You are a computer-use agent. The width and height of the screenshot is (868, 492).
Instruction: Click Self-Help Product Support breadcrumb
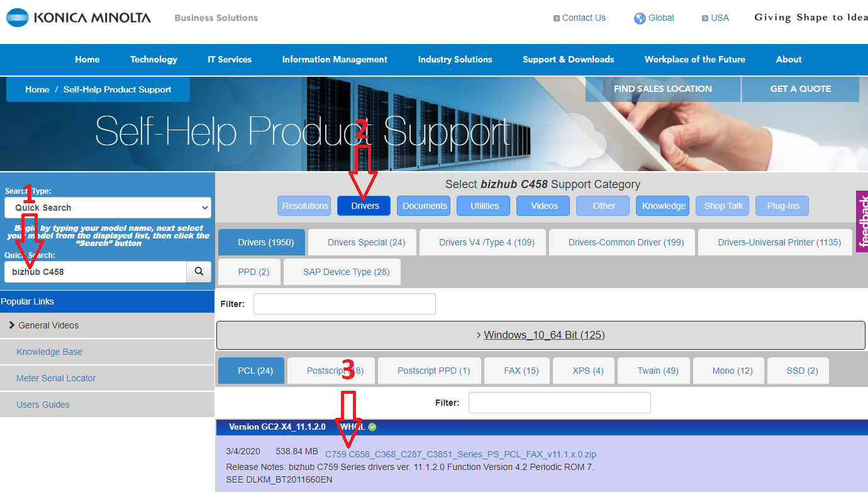[x=117, y=89]
